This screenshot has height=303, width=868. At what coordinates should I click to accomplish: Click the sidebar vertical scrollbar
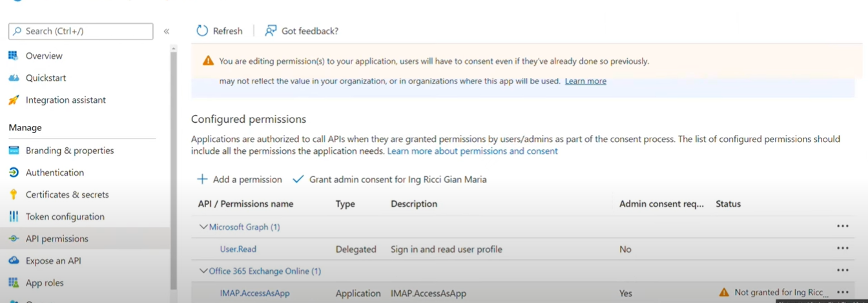point(173,171)
